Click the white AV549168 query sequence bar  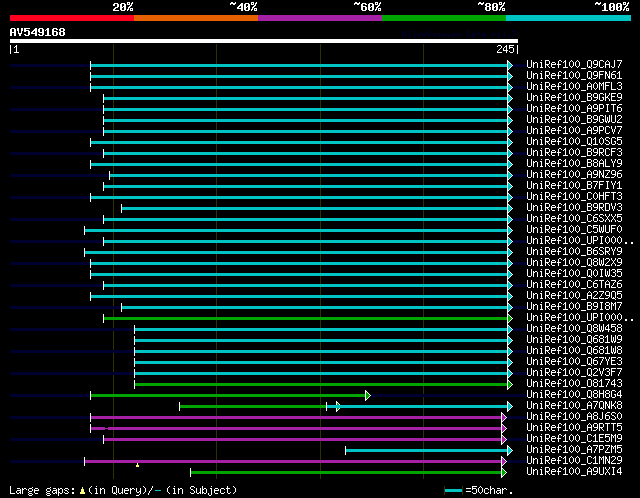pos(264,41)
